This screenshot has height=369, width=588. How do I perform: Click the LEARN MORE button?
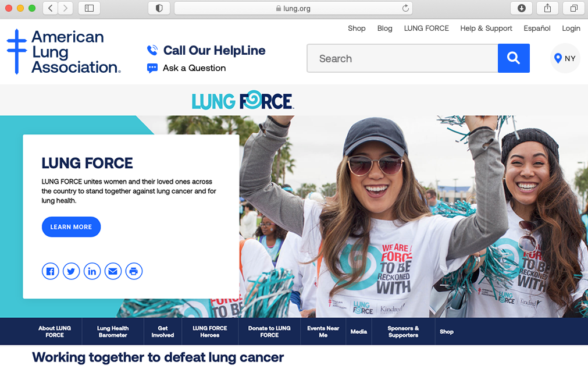72,227
